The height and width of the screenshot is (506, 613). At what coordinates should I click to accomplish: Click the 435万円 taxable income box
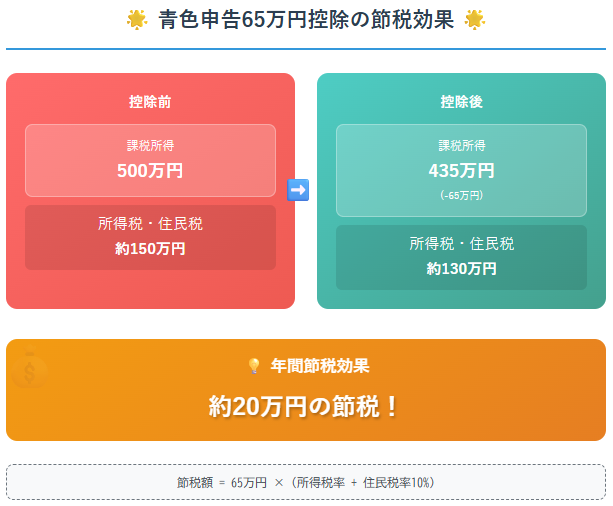click(461, 170)
